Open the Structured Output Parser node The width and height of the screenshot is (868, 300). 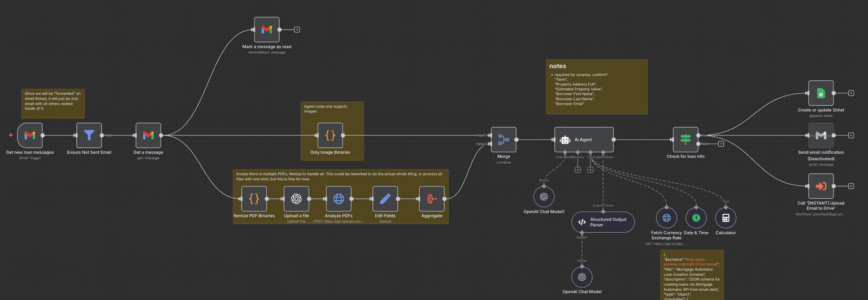tap(603, 222)
